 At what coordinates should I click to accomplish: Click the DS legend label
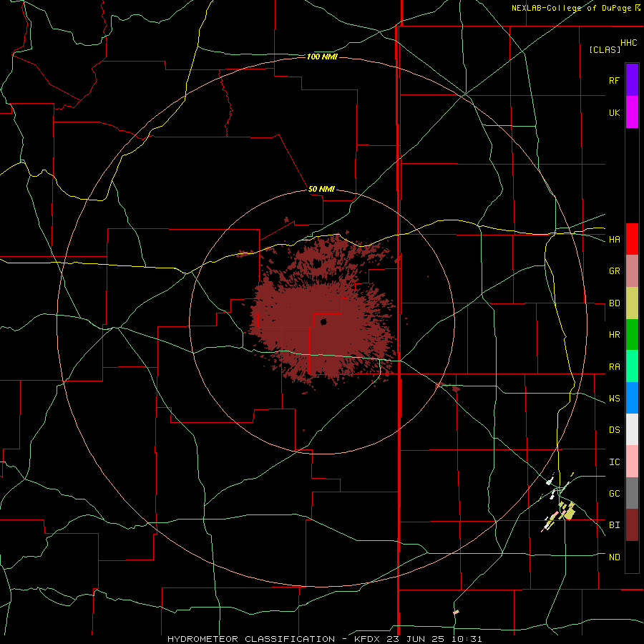[x=614, y=430]
